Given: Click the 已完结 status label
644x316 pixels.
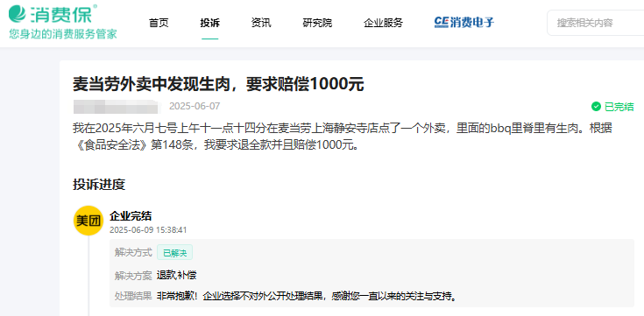Looking at the screenshot, I should click(619, 107).
